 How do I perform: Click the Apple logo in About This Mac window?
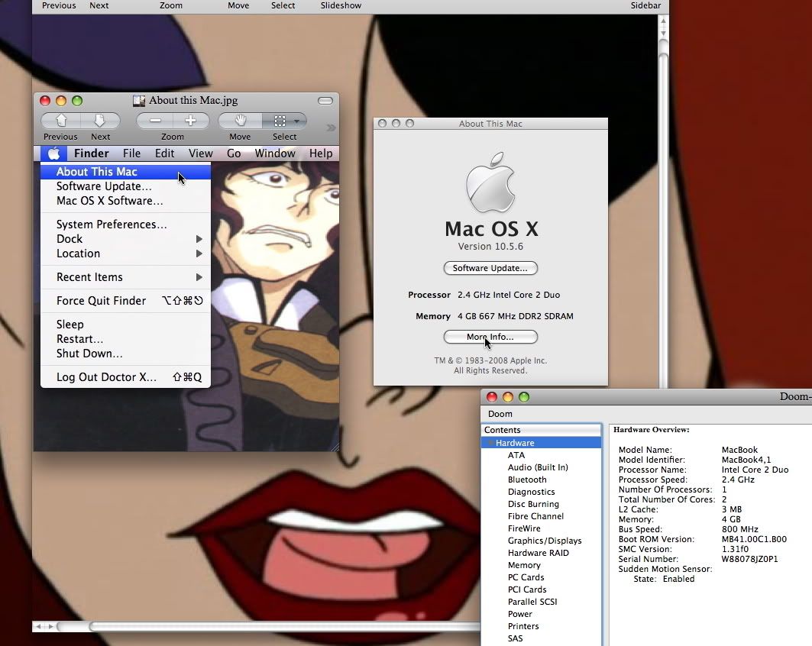pos(490,182)
